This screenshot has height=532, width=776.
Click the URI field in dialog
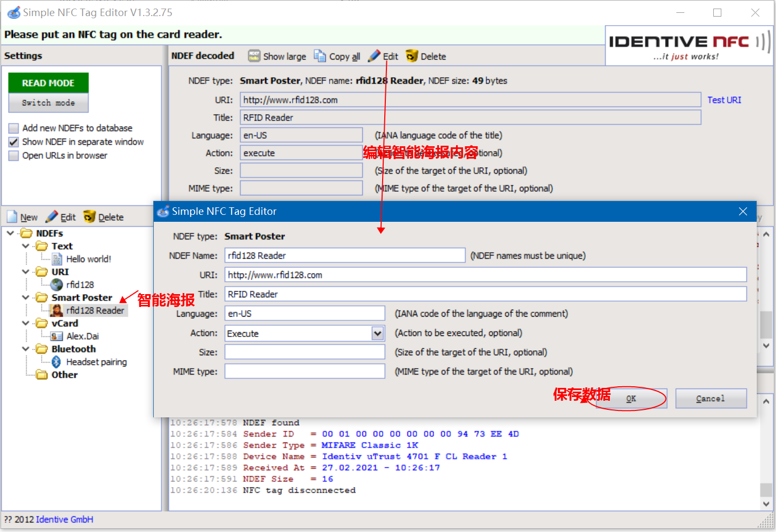tap(486, 275)
